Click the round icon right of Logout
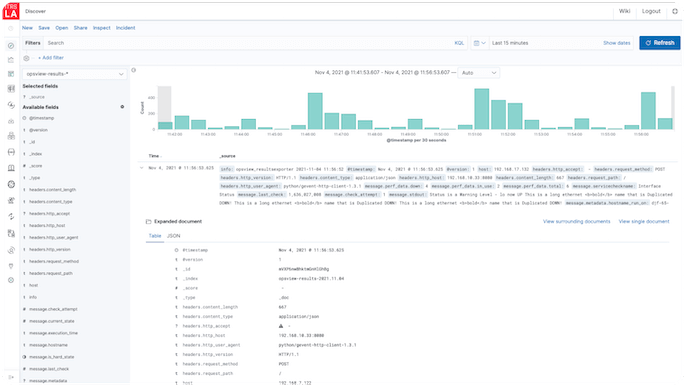The width and height of the screenshot is (686, 387). 675,11
